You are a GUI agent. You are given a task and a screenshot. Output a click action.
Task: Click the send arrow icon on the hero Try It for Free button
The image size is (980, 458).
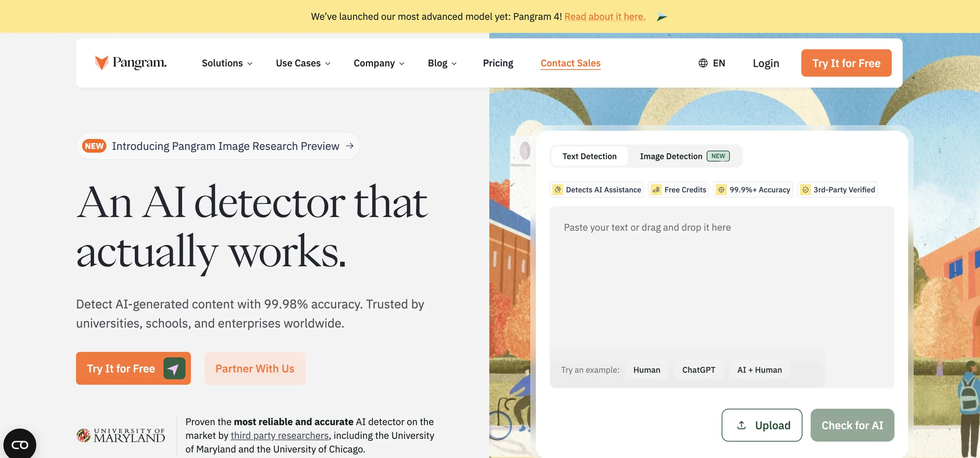point(174,368)
